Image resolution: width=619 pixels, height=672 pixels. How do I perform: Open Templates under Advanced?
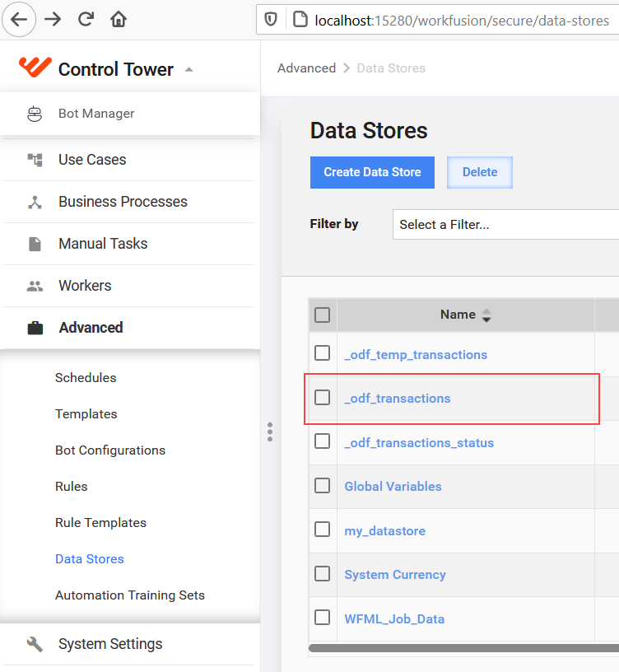(x=86, y=414)
